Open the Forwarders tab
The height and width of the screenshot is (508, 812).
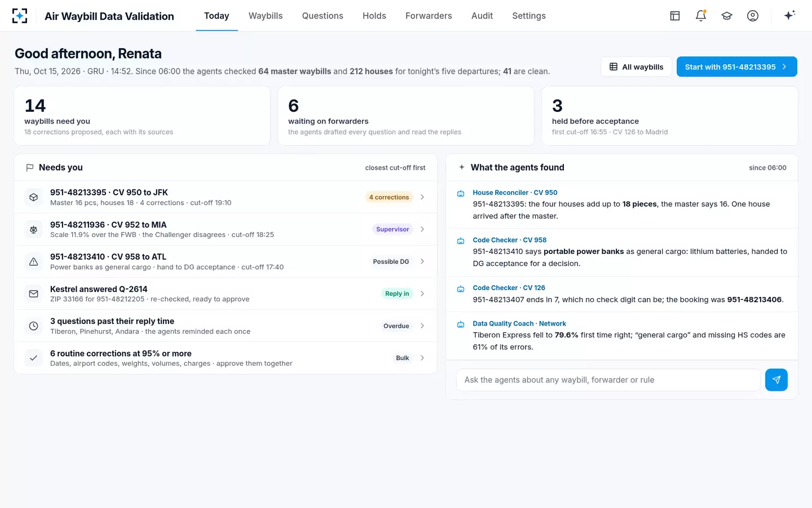point(429,16)
